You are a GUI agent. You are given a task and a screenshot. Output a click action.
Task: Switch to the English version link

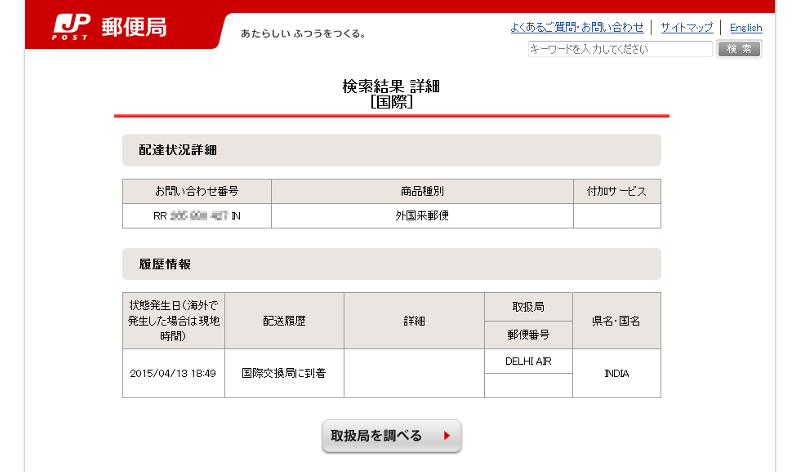click(745, 28)
